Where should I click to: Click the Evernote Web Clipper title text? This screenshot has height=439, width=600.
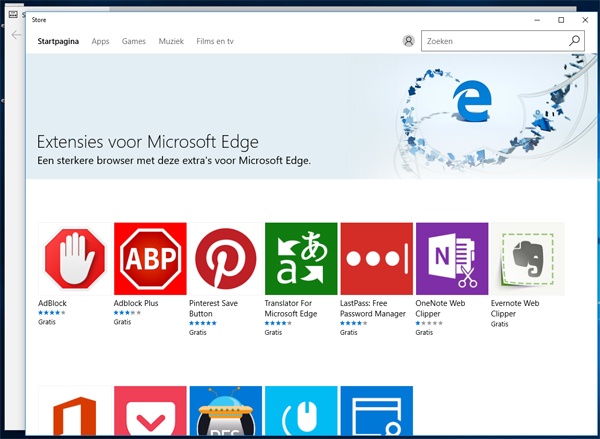[515, 308]
